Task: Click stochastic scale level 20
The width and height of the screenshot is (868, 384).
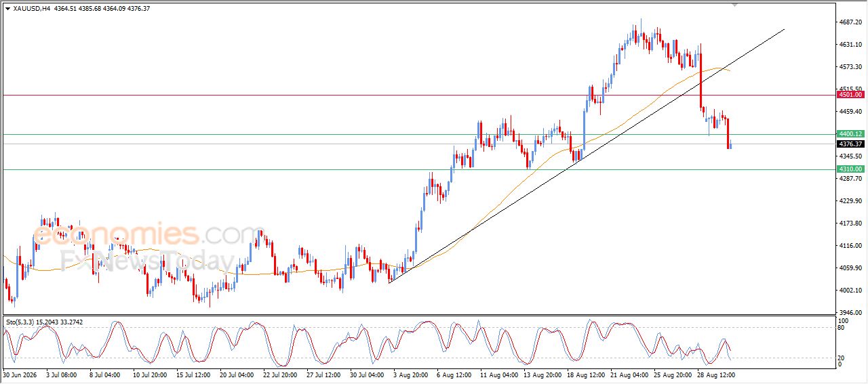Action: (842, 358)
